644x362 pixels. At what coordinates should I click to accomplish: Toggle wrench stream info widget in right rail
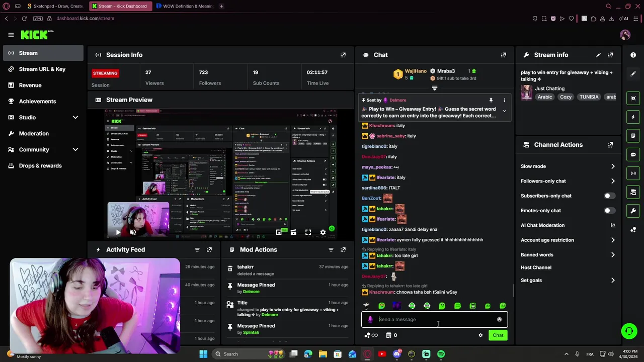click(x=633, y=211)
